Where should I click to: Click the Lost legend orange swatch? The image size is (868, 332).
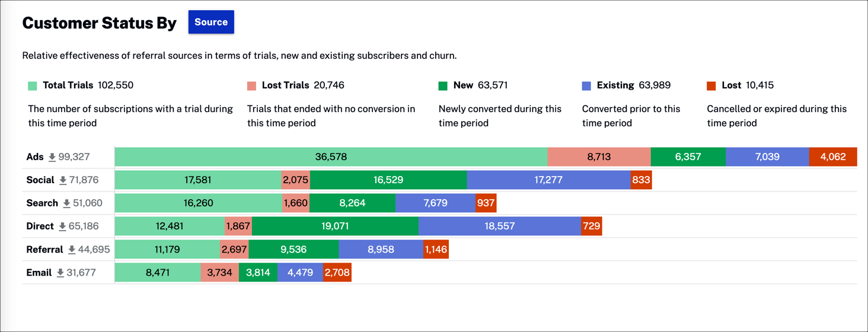[x=711, y=86]
